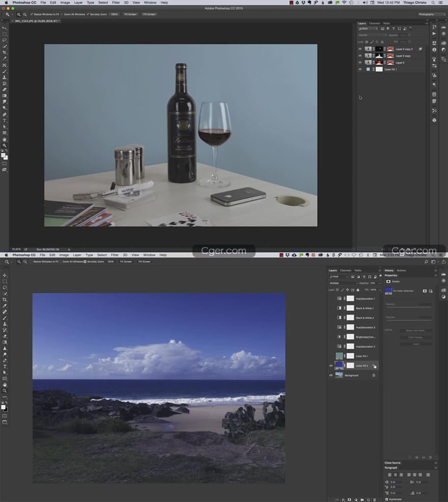Click Color Range button in Properties panel
Screen dimensions: 448x502
click(x=416, y=337)
